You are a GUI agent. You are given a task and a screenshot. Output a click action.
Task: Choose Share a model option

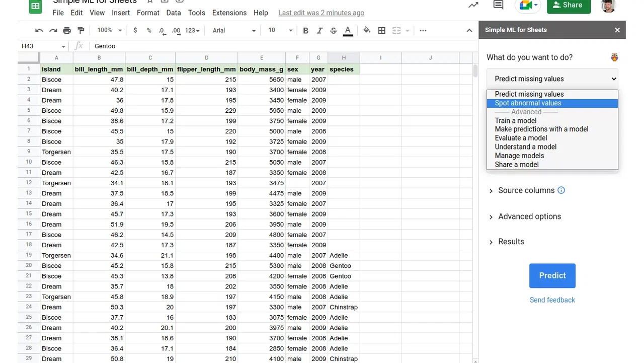coord(552,165)
